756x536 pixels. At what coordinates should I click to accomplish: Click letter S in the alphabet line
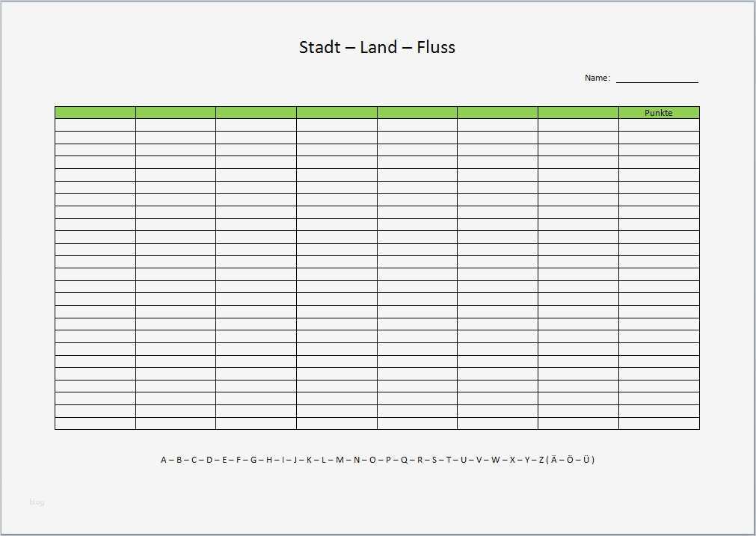click(x=434, y=460)
